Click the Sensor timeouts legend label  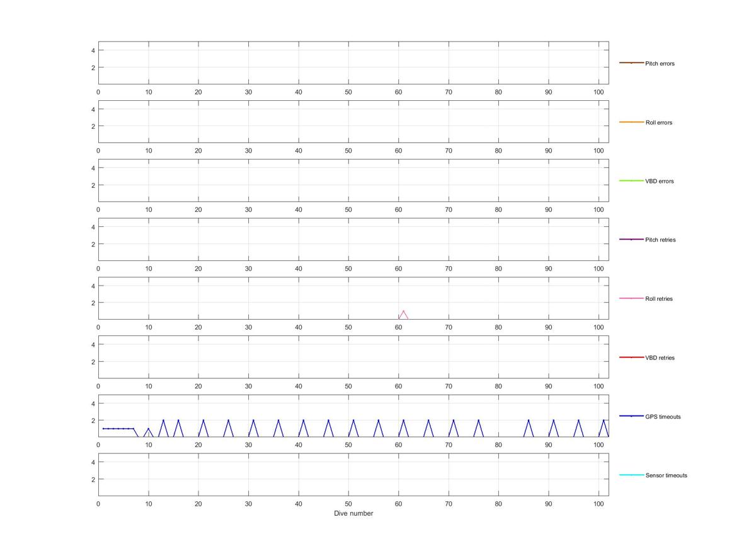coord(667,475)
